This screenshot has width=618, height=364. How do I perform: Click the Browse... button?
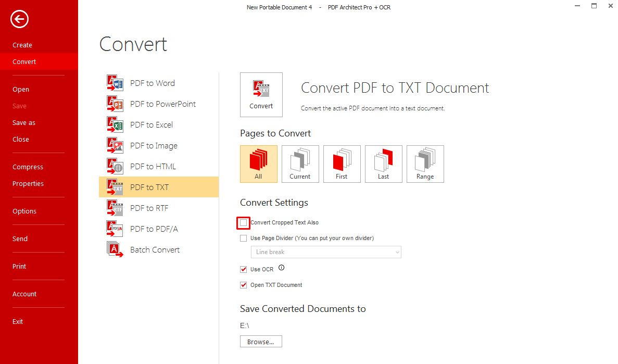coord(261,342)
